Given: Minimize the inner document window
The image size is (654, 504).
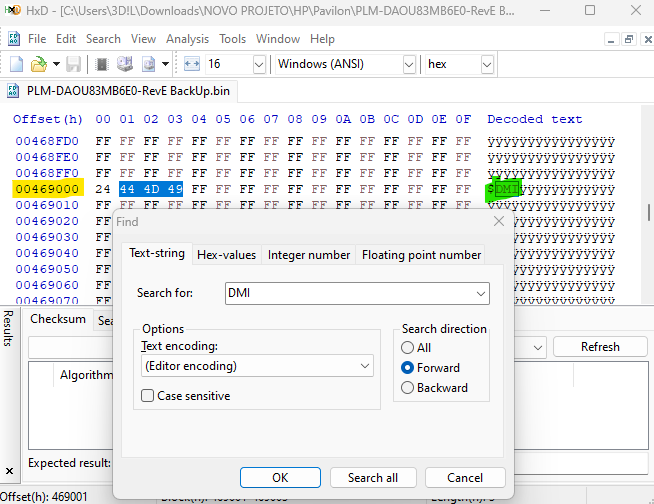Looking at the screenshot, I should tap(611, 39).
